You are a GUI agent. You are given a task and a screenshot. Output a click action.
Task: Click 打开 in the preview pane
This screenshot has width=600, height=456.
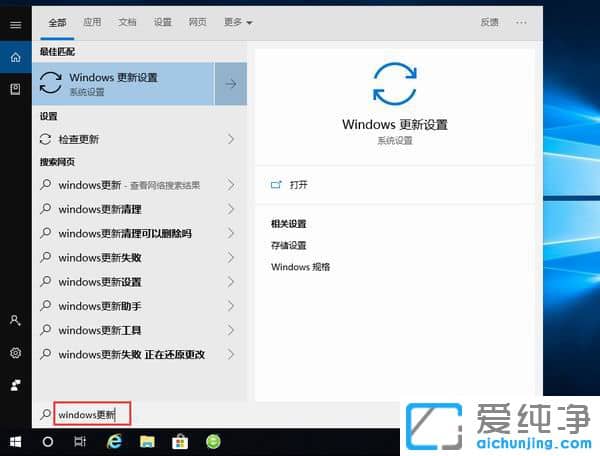point(298,185)
